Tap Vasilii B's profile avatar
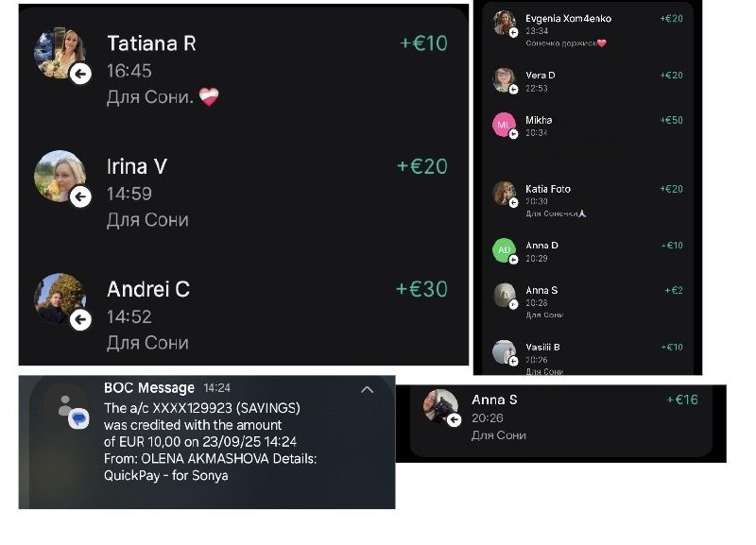The height and width of the screenshot is (545, 756). (x=504, y=351)
